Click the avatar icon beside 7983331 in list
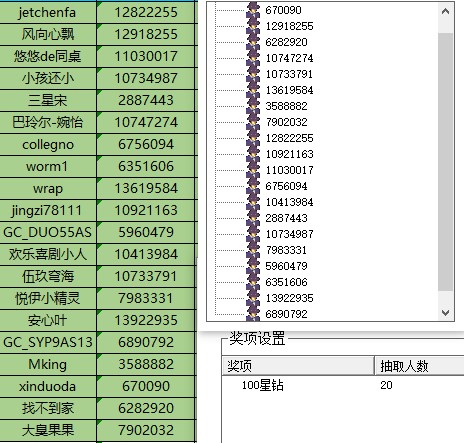This screenshot has width=464, height=443. 253,250
